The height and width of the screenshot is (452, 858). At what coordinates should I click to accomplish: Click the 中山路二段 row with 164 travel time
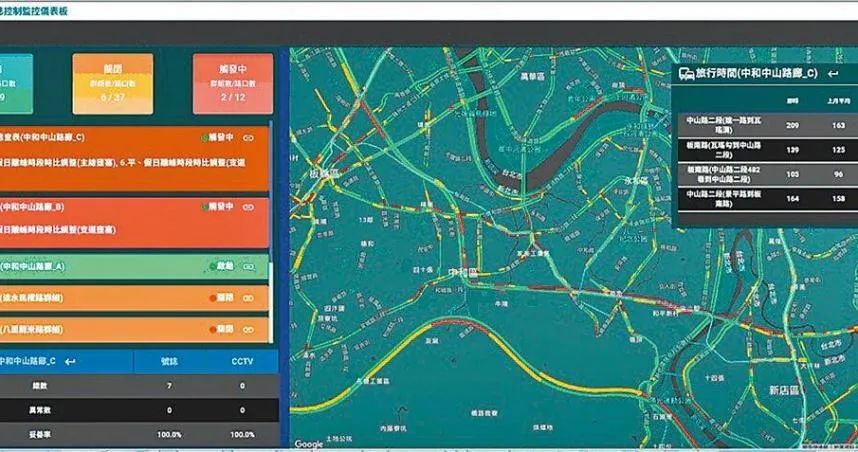click(x=768, y=199)
